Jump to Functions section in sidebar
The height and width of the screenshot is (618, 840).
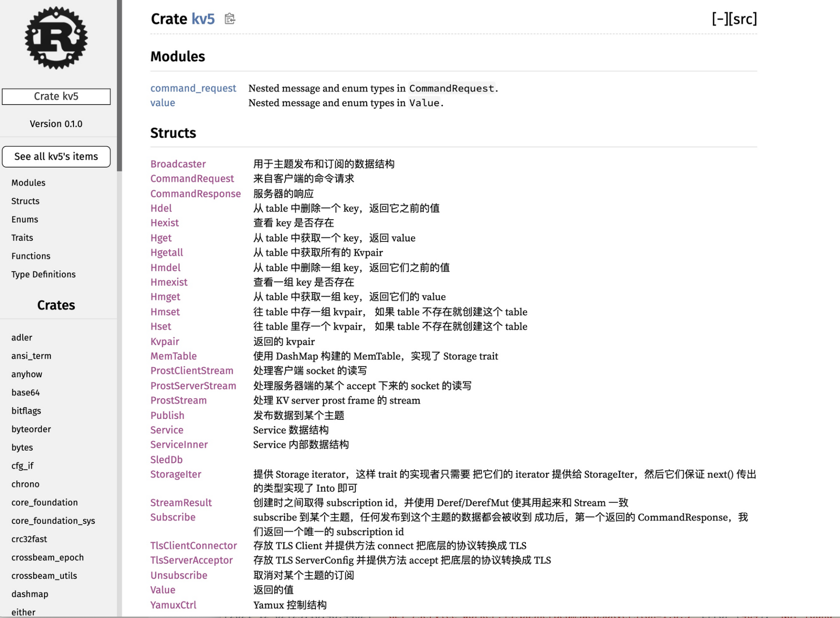(x=31, y=256)
